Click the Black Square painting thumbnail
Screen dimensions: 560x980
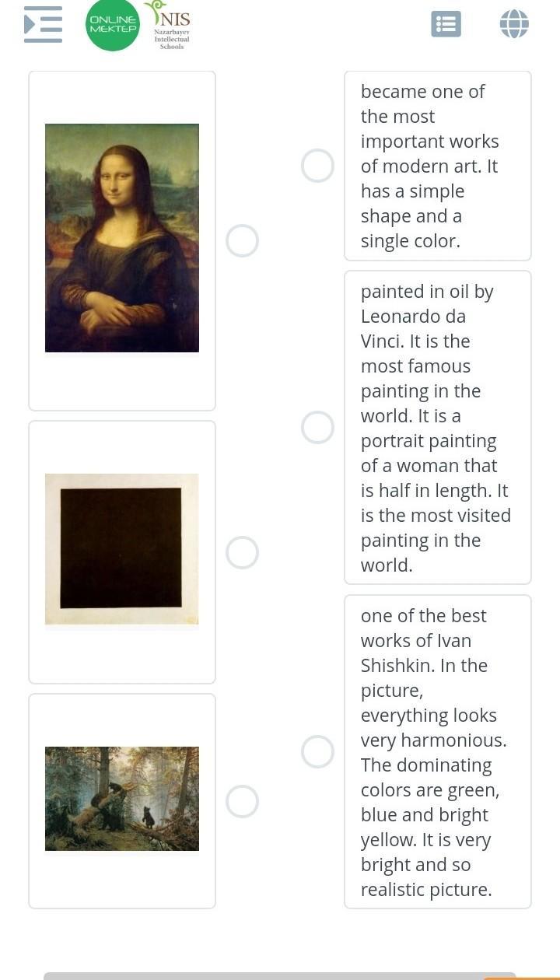pyautogui.click(x=122, y=549)
